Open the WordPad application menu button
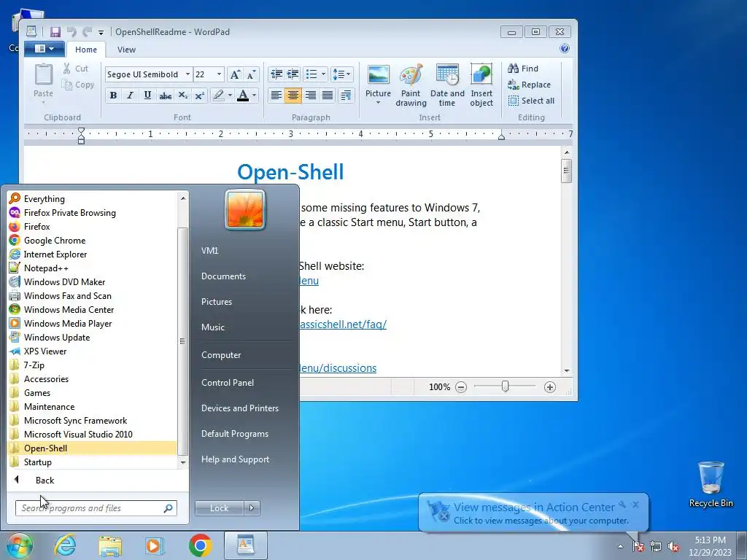The image size is (747, 560). [44, 49]
